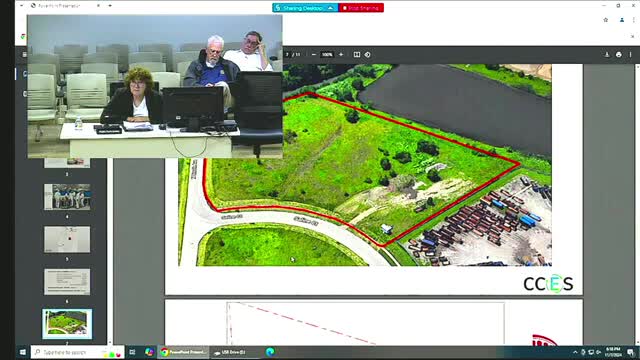Download the PDF using the download icon

[607, 55]
